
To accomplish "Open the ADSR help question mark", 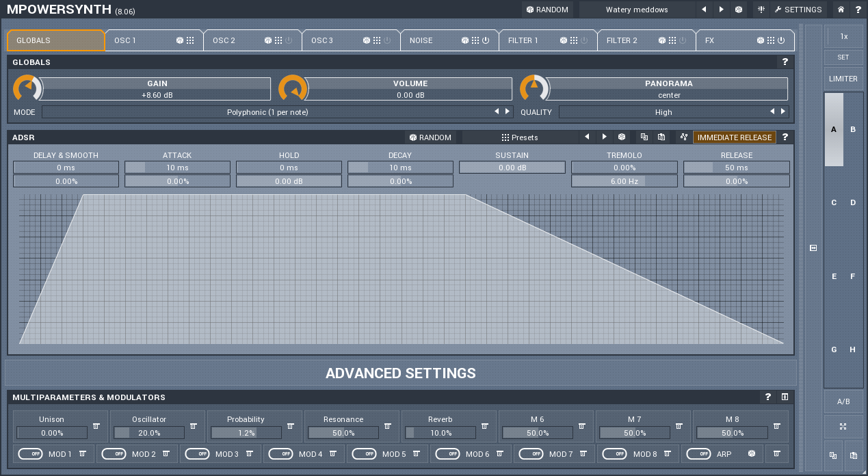I will point(785,137).
